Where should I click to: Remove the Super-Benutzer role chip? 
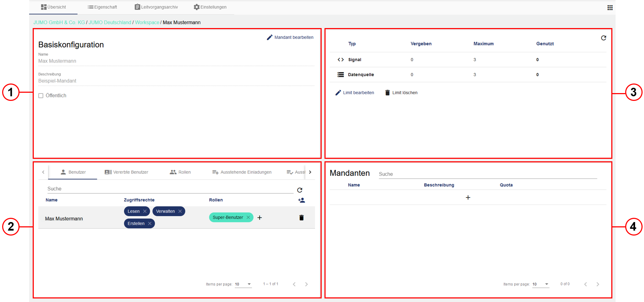pyautogui.click(x=248, y=217)
